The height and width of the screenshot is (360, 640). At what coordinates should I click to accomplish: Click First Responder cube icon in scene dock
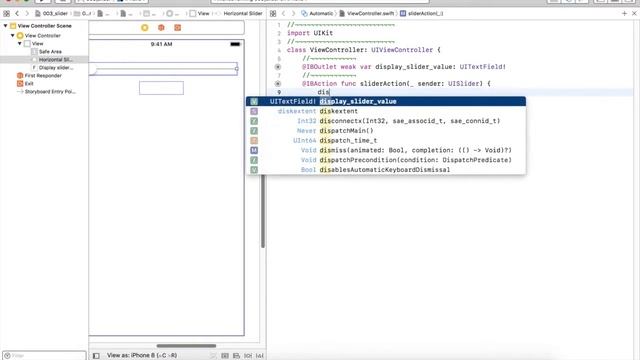[161, 28]
